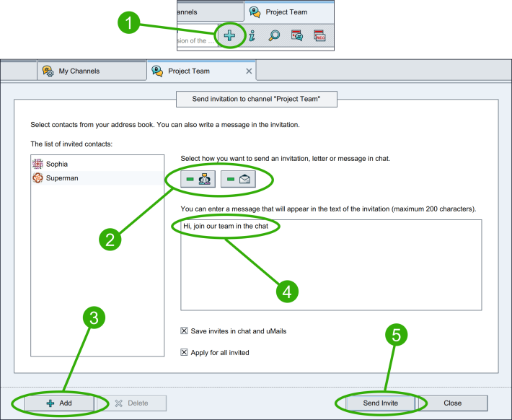
Task: Click the REC record icon in toolbar
Action: (x=319, y=35)
